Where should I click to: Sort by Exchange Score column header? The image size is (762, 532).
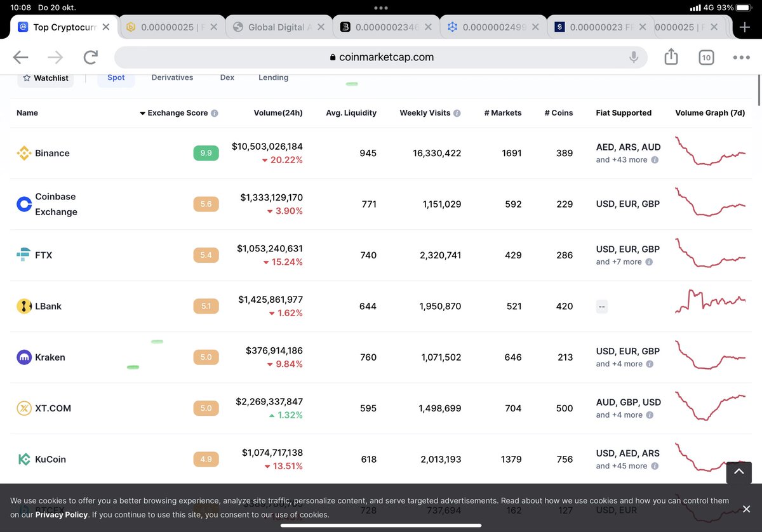178,113
